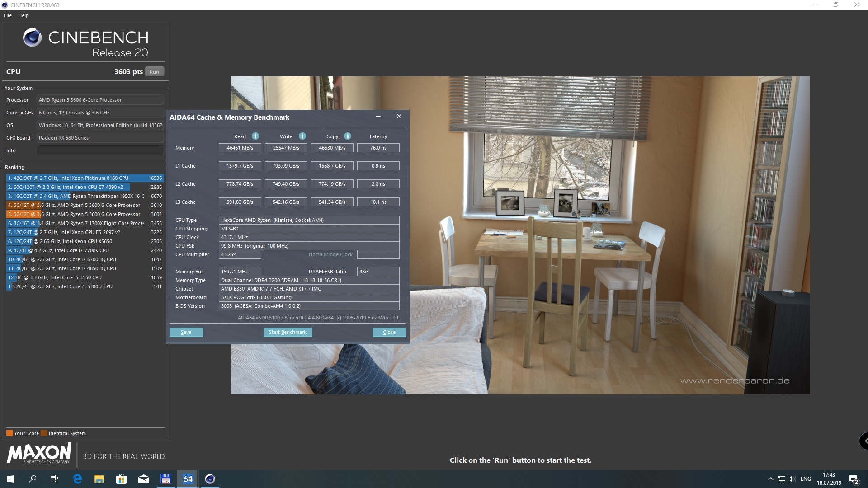Screen dimensions: 868x488
Task: Open the Help menu
Action: point(24,15)
